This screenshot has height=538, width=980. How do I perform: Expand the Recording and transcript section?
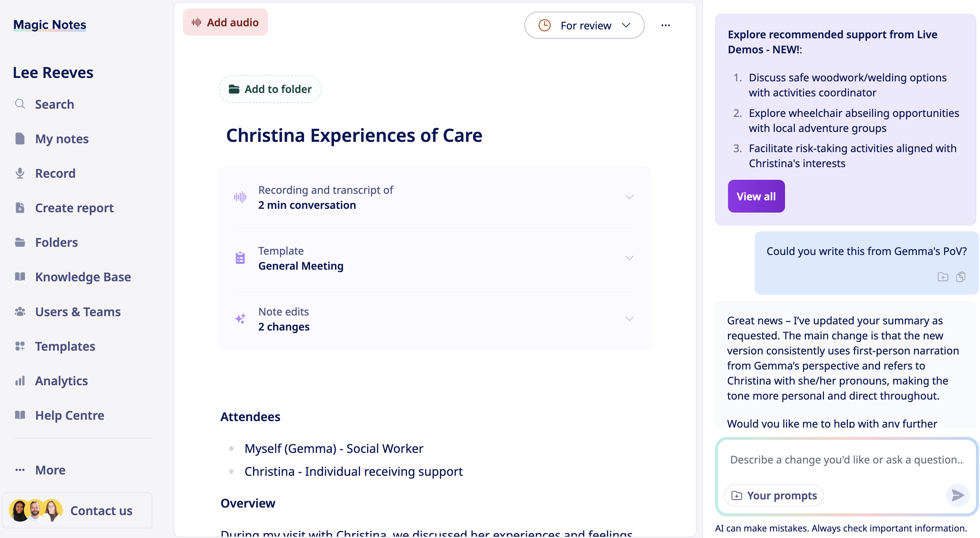click(x=629, y=197)
